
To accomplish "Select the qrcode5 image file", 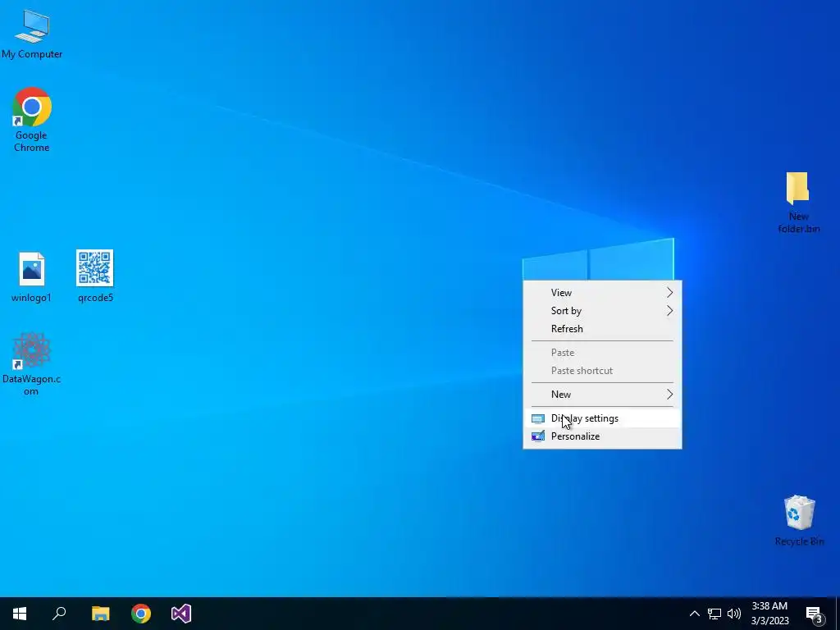I will coord(95,276).
